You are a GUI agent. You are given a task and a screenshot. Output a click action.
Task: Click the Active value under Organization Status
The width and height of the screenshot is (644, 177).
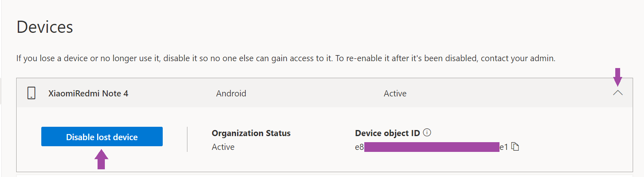pyautogui.click(x=223, y=147)
